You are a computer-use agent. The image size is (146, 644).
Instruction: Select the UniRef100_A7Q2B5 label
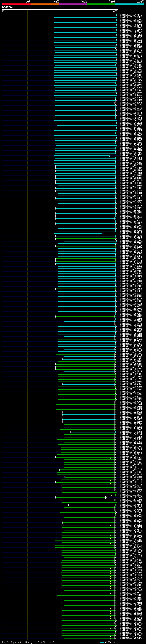[x=131, y=22]
